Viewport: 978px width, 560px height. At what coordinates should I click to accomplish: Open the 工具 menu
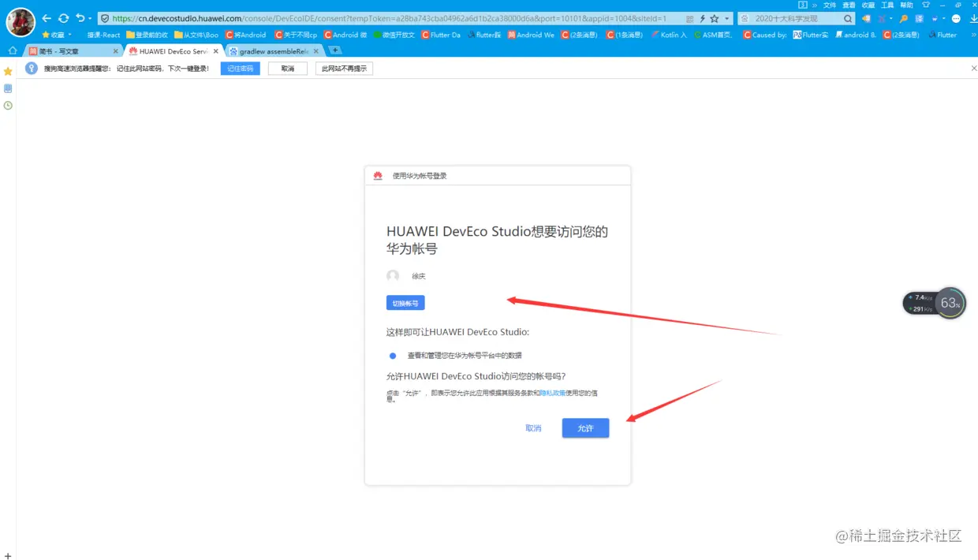click(887, 5)
